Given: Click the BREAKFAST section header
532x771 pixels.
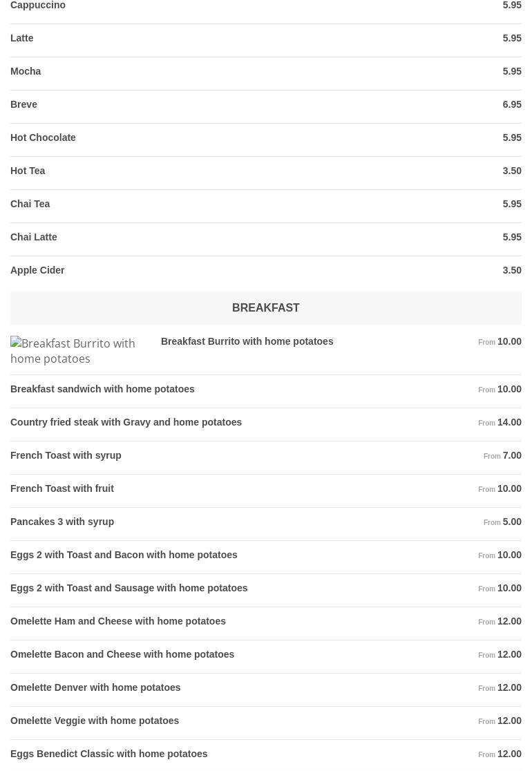Looking at the screenshot, I should tap(265, 308).
